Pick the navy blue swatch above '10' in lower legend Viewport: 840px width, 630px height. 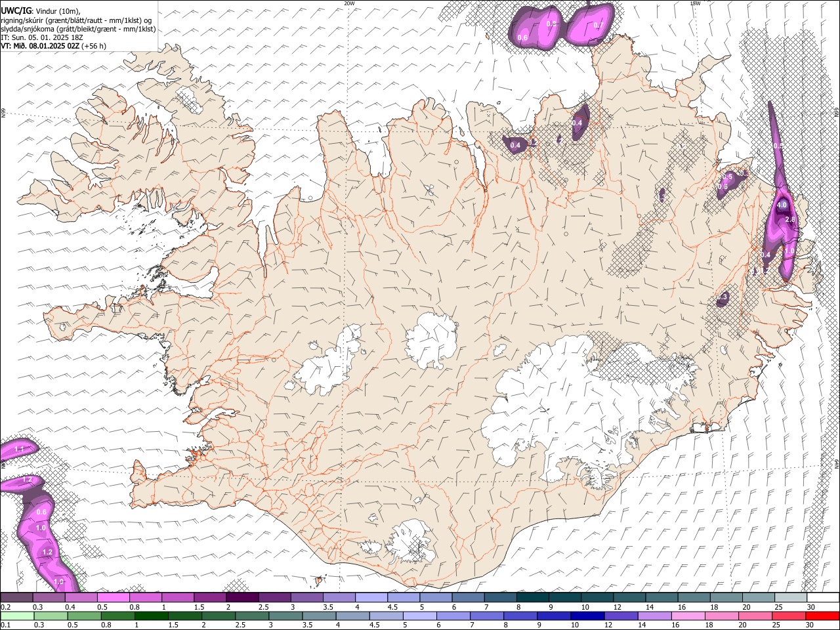[587, 616]
